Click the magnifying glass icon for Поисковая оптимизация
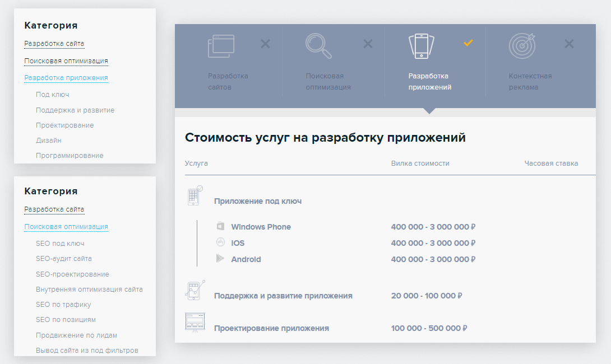Screen dimensions: 611x364 [x=318, y=46]
